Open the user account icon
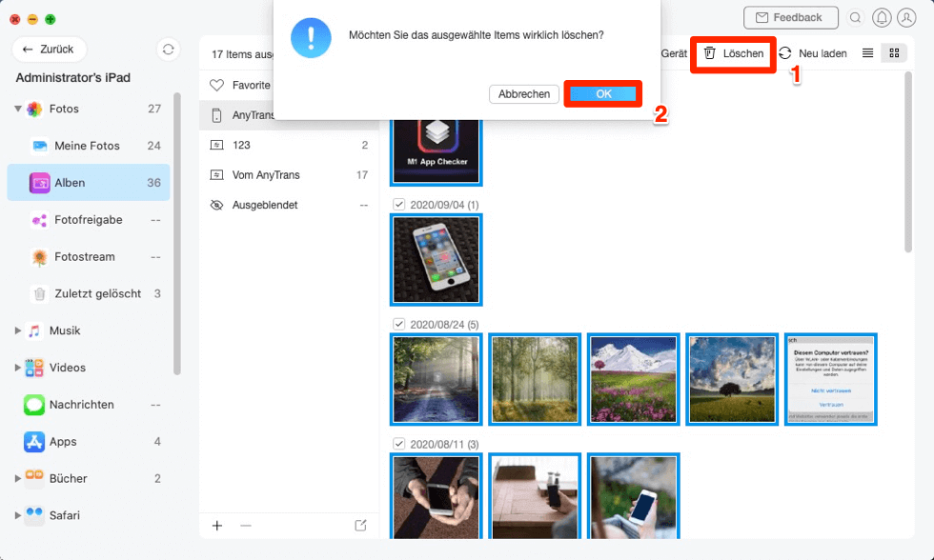This screenshot has width=934, height=560. (906, 18)
